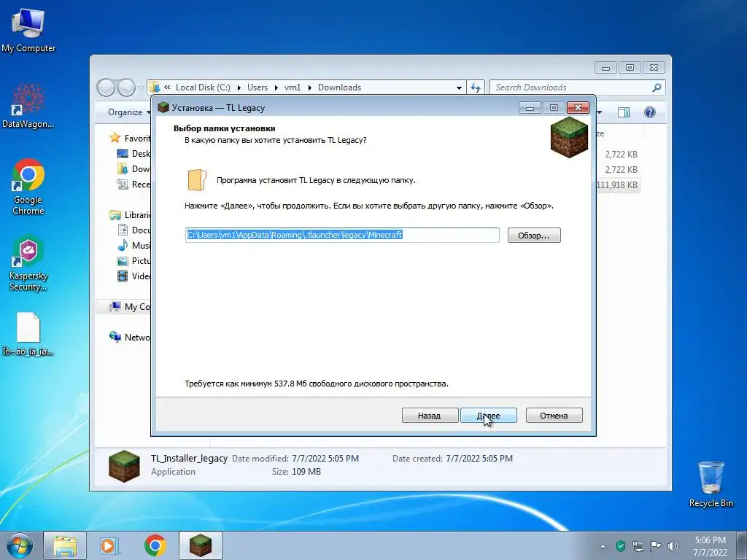Click the Отмена button in installer

click(x=554, y=415)
